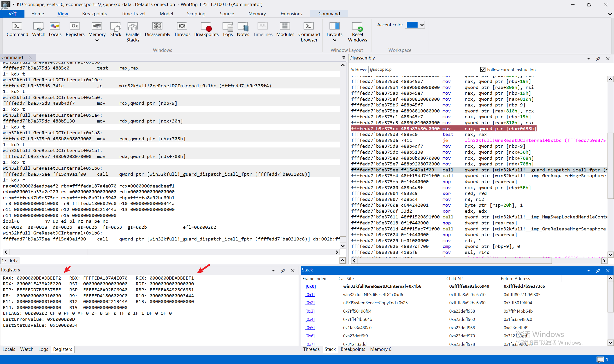Switch to the Memory 0 bottom tab
Screen dimensions: 614x364
click(380, 349)
